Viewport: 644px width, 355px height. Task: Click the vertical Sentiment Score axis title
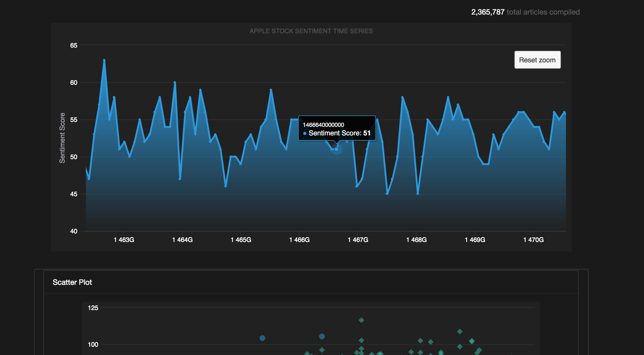[62, 138]
